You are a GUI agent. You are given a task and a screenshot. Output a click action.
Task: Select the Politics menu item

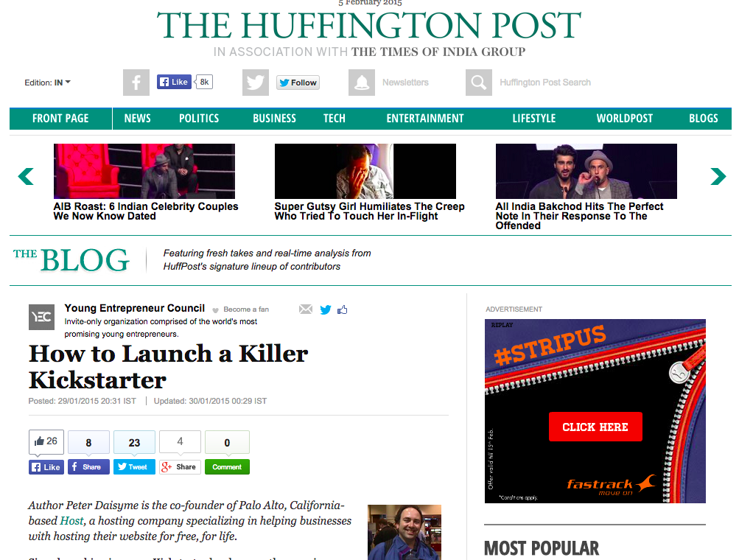coord(199,119)
